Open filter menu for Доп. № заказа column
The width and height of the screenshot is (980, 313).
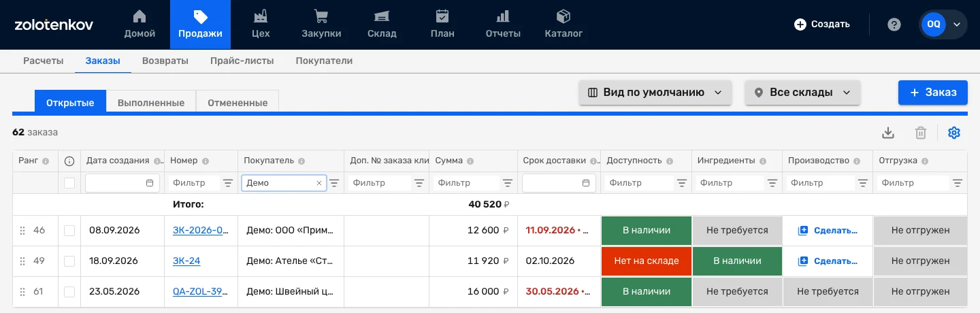coord(419,183)
